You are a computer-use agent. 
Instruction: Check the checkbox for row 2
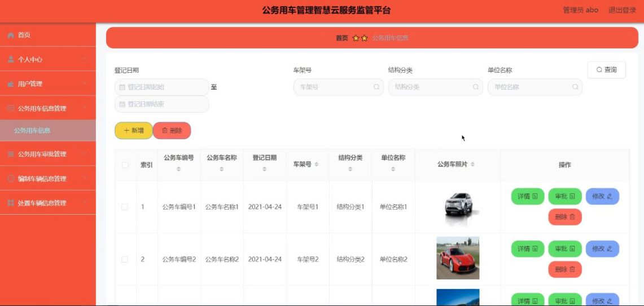[x=124, y=259]
